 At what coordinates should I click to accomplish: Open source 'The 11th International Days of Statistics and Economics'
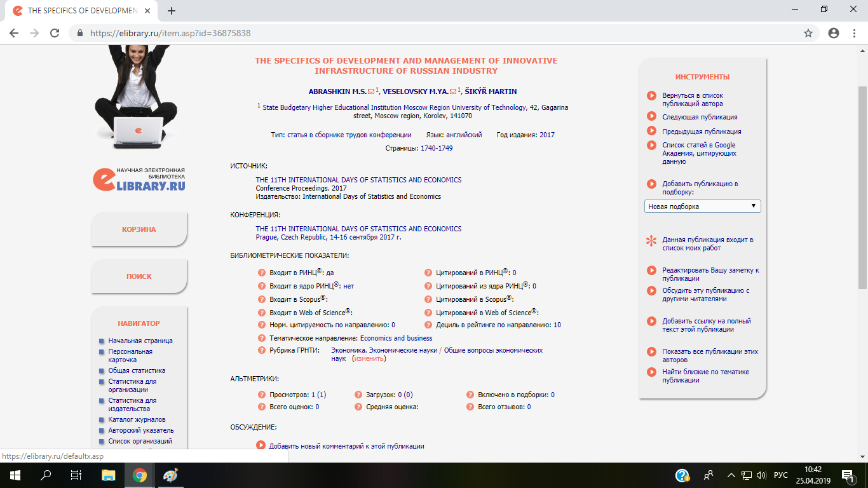coord(358,180)
